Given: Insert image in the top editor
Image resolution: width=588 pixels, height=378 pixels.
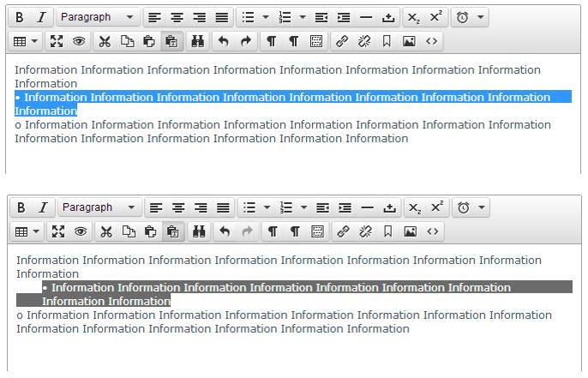Looking at the screenshot, I should coord(409,41).
